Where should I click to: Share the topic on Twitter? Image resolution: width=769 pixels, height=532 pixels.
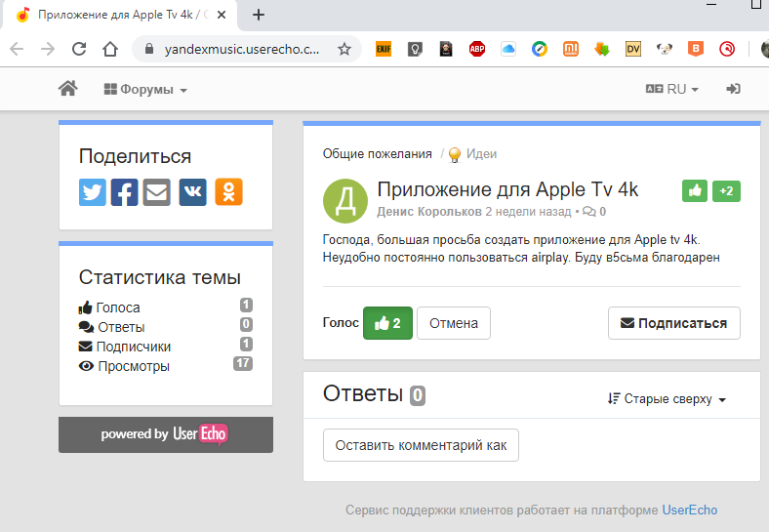[92, 192]
